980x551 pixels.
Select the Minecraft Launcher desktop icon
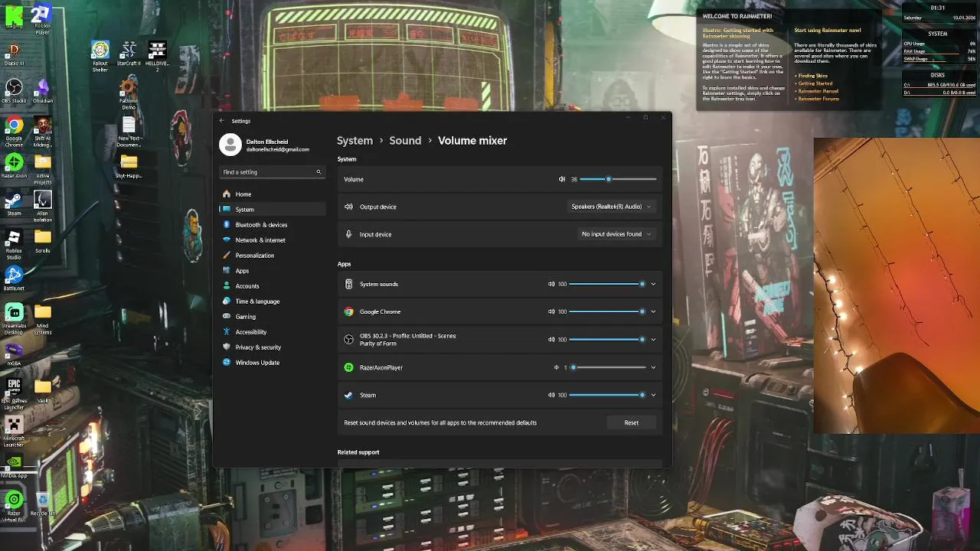14,432
